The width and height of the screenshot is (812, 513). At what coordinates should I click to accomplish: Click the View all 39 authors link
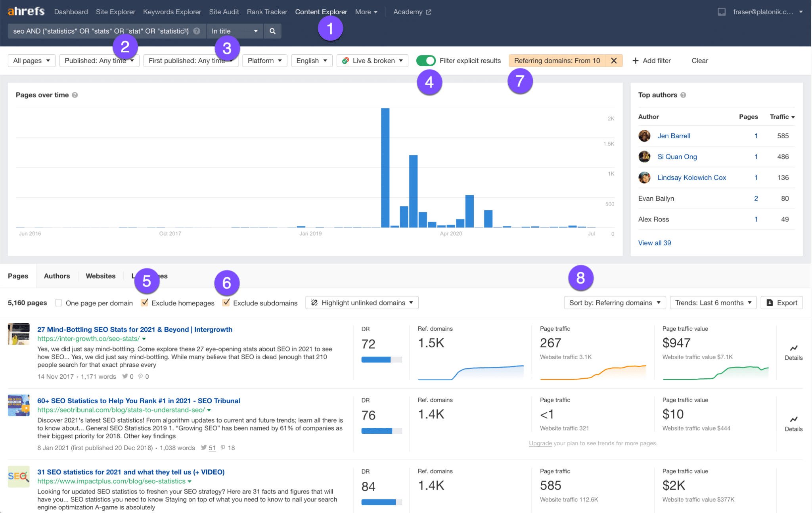click(654, 243)
